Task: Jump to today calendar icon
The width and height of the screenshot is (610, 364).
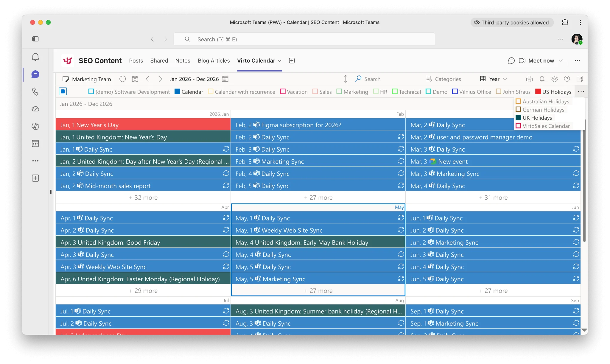Action: click(135, 79)
